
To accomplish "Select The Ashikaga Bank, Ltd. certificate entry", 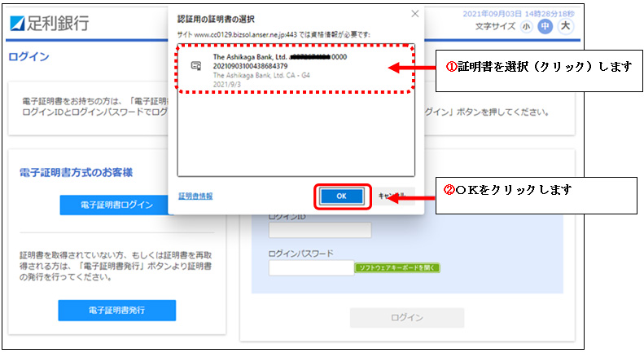I will tap(296, 68).
